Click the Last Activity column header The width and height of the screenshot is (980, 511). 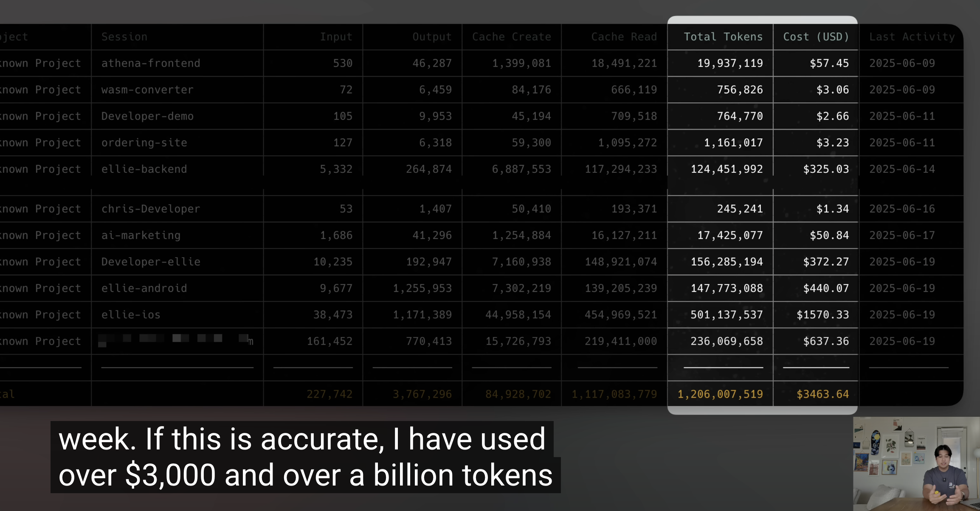tap(912, 37)
